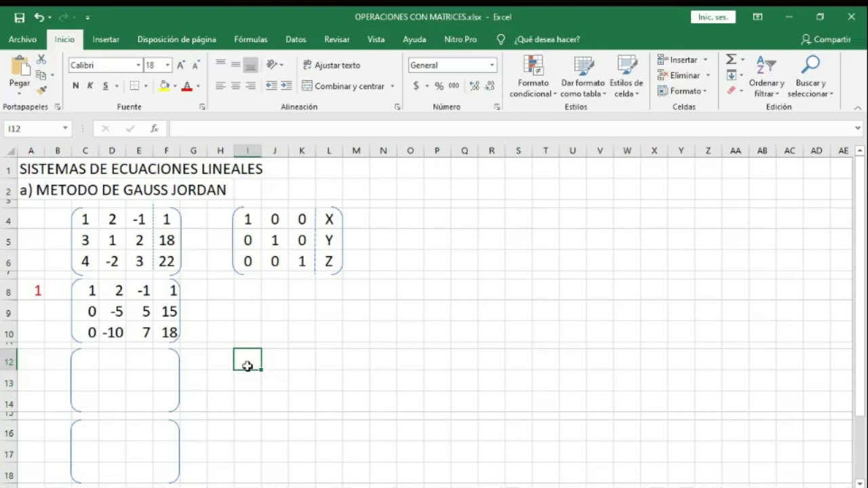Increase indent
Screen dimensions: 868x488
point(286,86)
